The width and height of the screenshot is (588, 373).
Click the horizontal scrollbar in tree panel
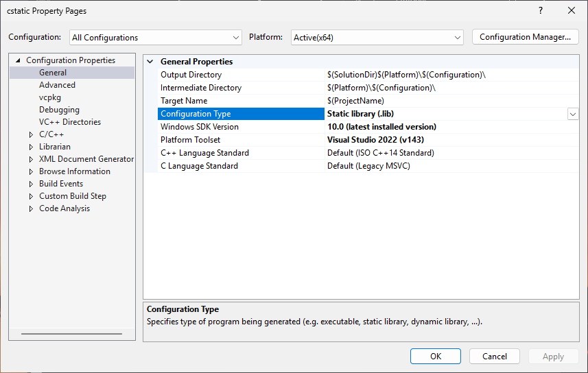[x=71, y=334]
